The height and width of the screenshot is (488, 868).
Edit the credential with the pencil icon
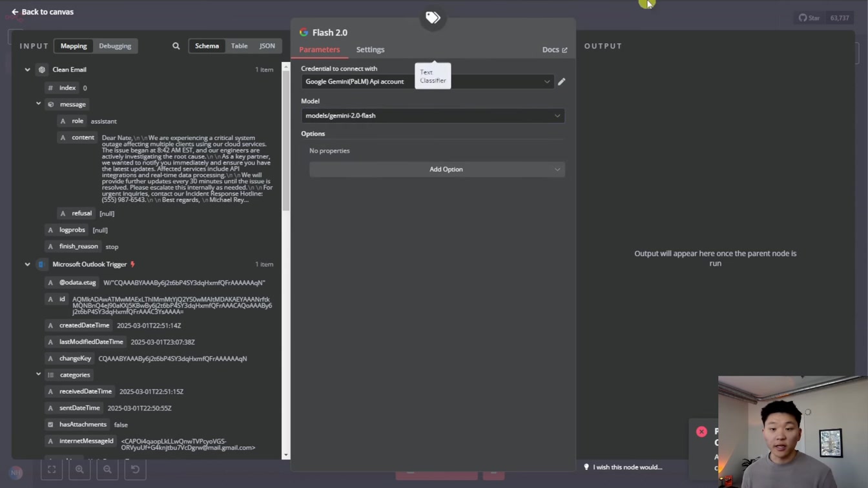point(562,82)
